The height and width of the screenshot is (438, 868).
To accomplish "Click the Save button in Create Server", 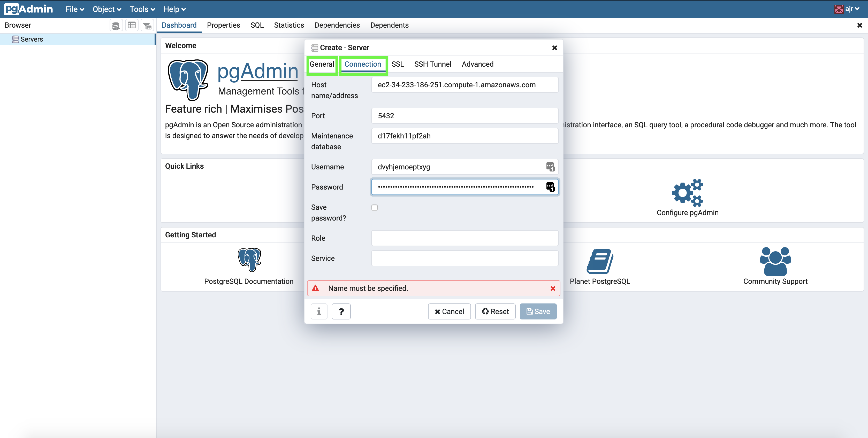I will (538, 311).
